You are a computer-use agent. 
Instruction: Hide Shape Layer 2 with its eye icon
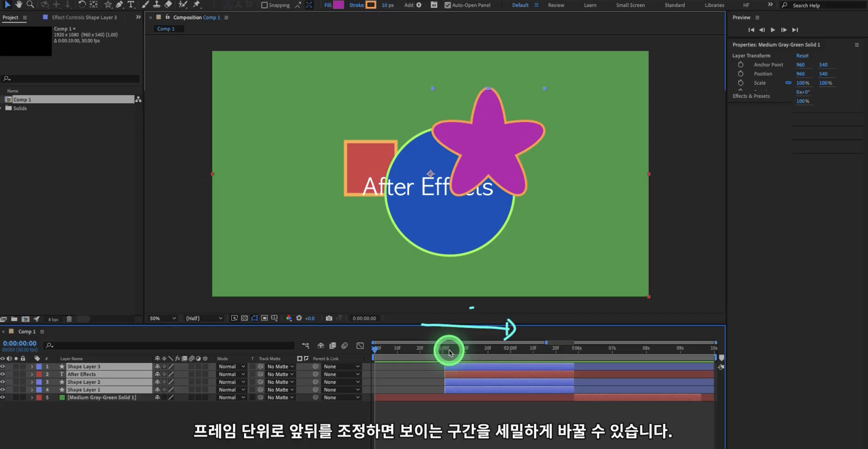pyautogui.click(x=3, y=382)
